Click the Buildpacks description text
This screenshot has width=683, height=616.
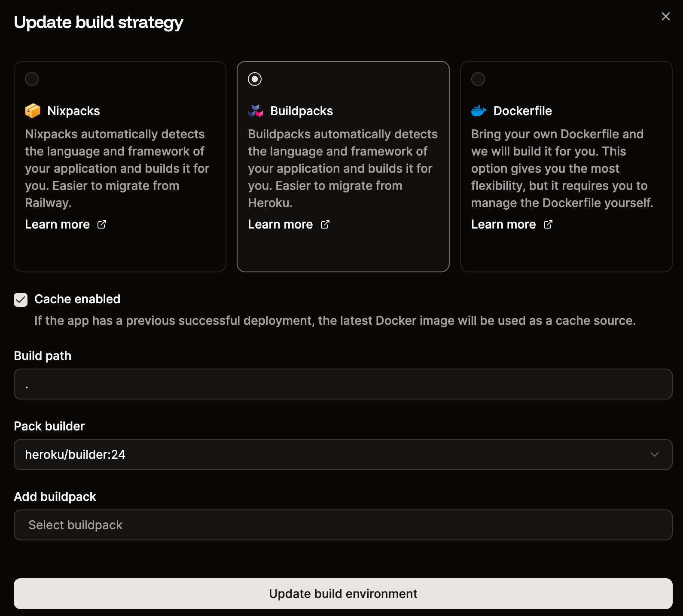343,168
